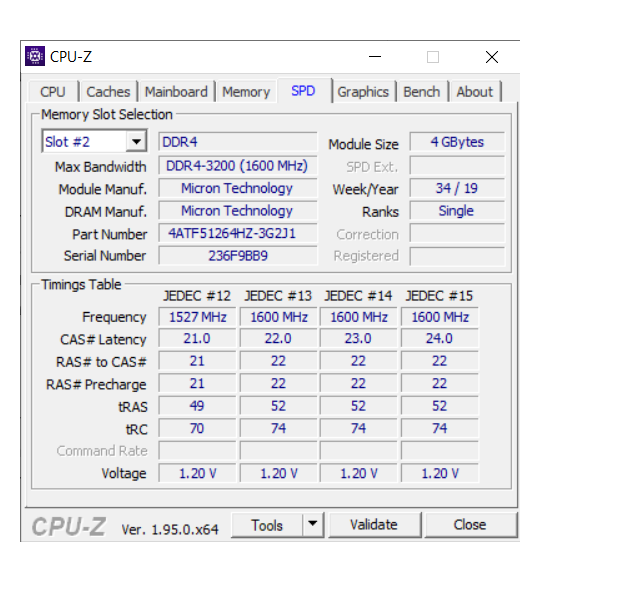The width and height of the screenshot is (622, 590).
Task: Click the JEDEC #13 tRAS value 52
Action: click(x=278, y=406)
